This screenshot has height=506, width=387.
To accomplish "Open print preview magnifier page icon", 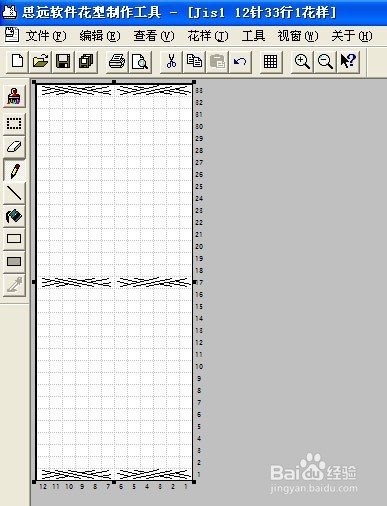I will [140, 62].
